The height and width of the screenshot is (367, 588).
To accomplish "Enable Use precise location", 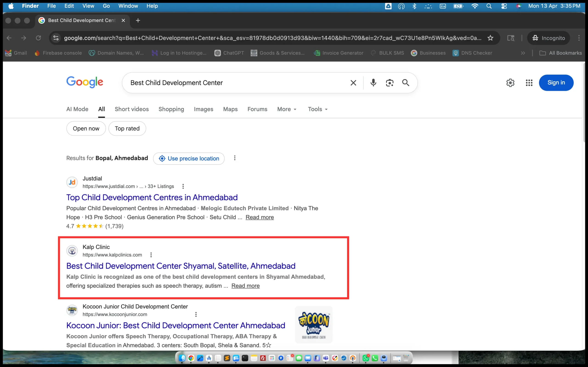I will point(189,158).
